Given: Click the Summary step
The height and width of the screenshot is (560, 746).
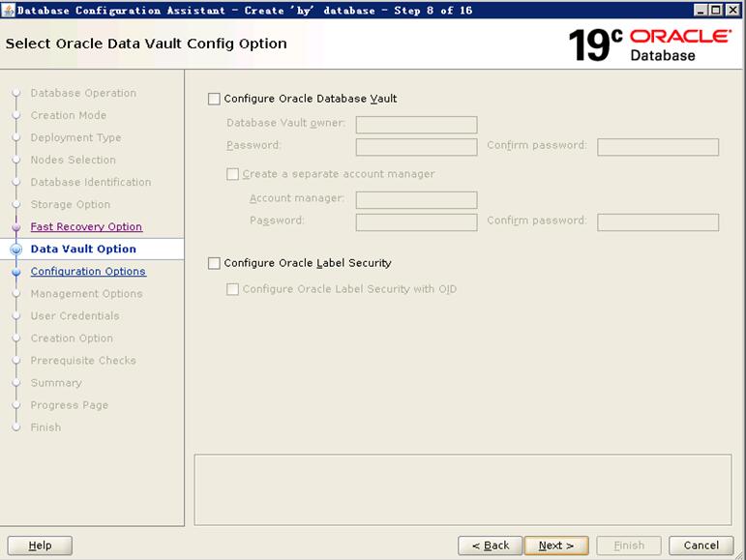Looking at the screenshot, I should coord(56,383).
